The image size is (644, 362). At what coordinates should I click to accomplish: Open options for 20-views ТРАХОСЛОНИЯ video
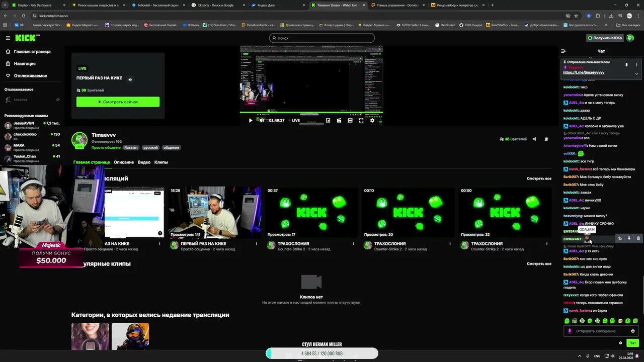450,243
